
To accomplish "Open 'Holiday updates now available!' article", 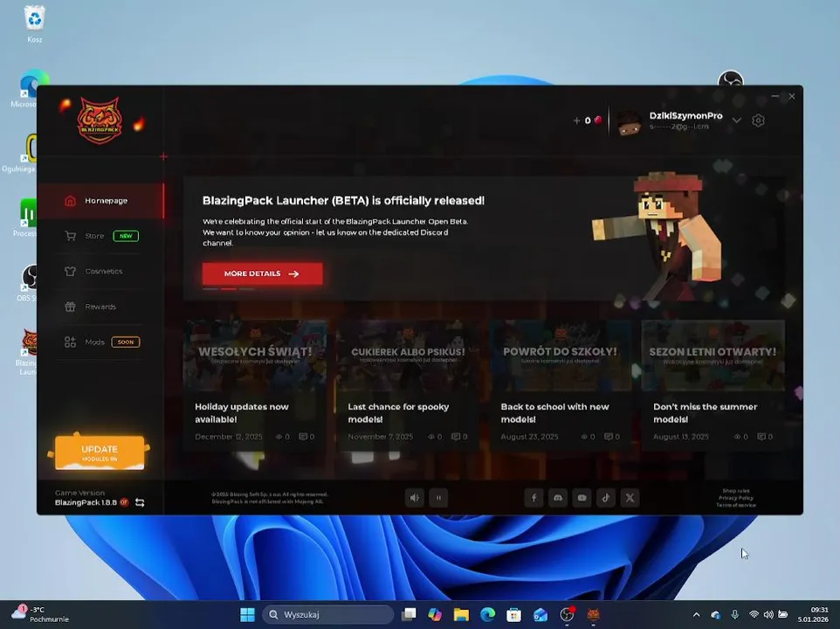I will pos(242,413).
